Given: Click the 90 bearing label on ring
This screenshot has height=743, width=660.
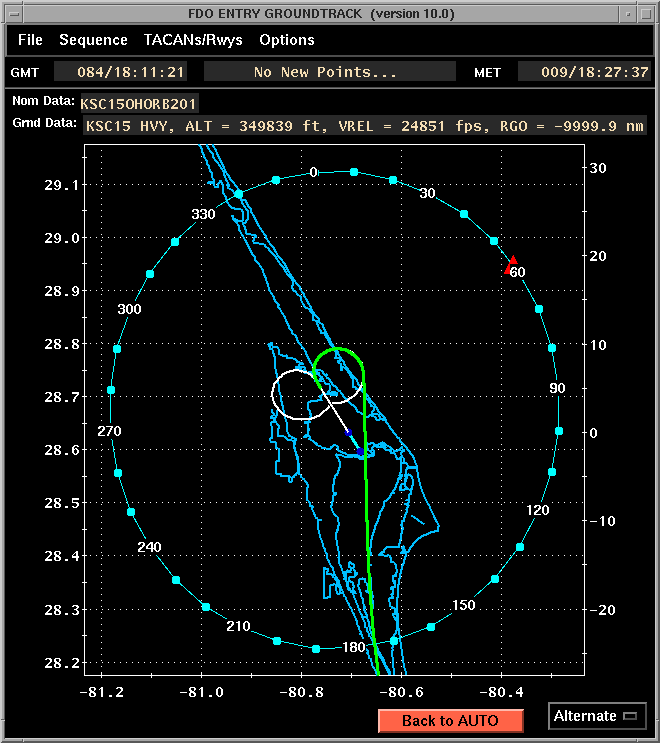Looking at the screenshot, I should pos(558,388).
